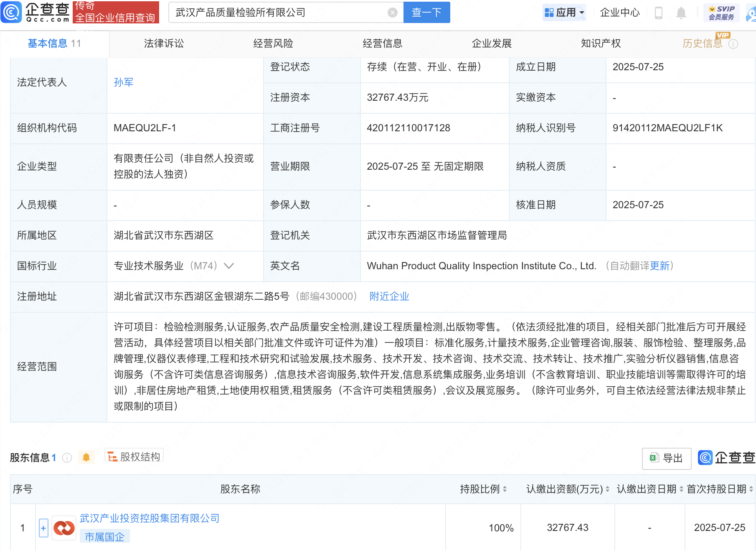
Task: Click the mobile phone icon
Action: 659,13
